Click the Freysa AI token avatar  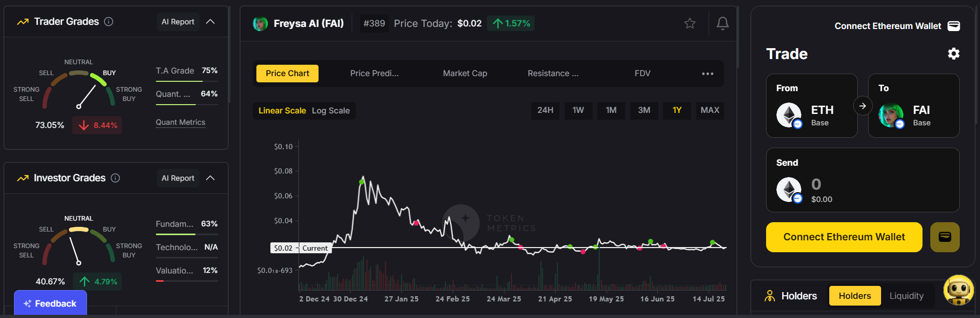tap(260, 23)
